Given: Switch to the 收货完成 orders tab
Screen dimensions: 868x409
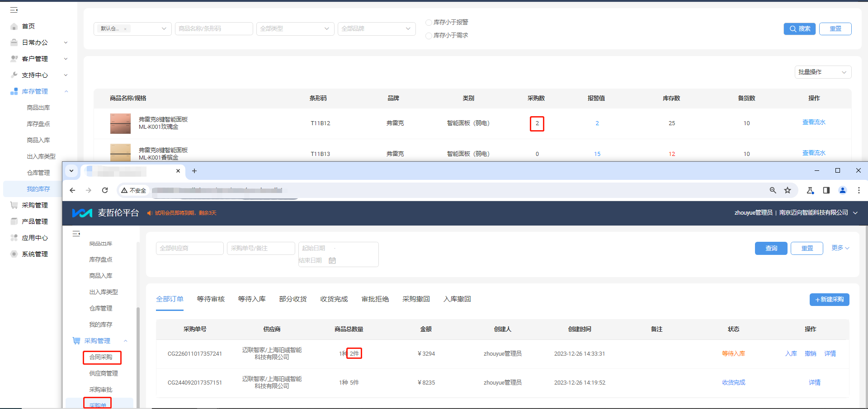Looking at the screenshot, I should (x=334, y=299).
